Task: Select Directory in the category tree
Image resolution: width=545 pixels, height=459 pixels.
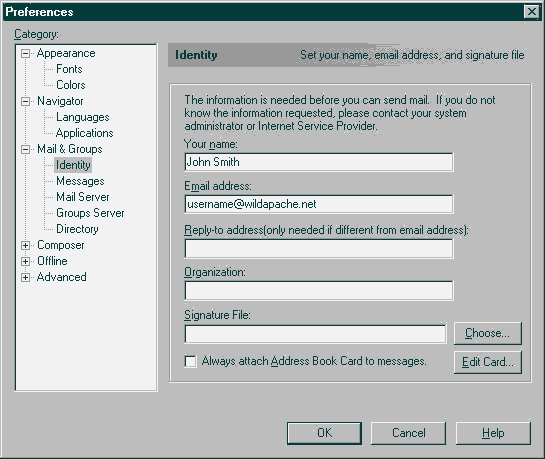Action: point(77,229)
